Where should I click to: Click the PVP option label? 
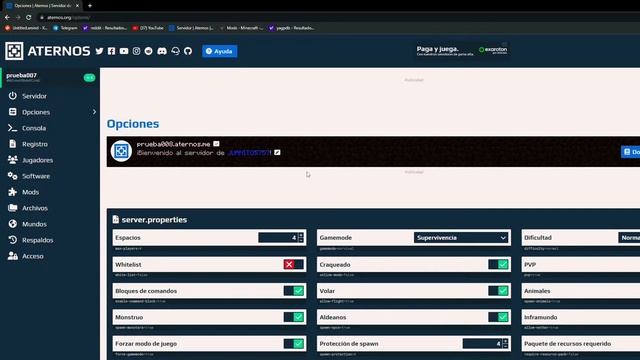pyautogui.click(x=530, y=264)
